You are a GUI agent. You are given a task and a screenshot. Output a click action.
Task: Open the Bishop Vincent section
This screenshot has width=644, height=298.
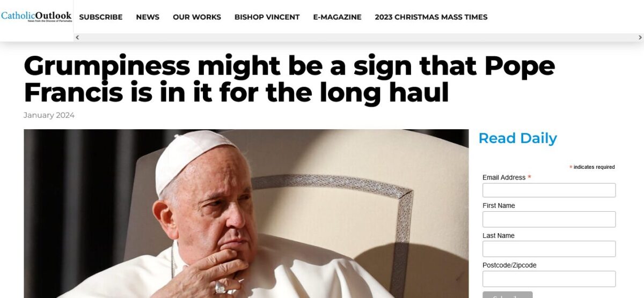pos(267,17)
